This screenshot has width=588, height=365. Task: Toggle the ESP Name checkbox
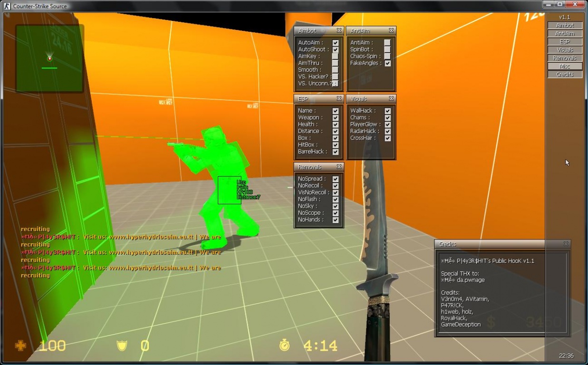336,111
